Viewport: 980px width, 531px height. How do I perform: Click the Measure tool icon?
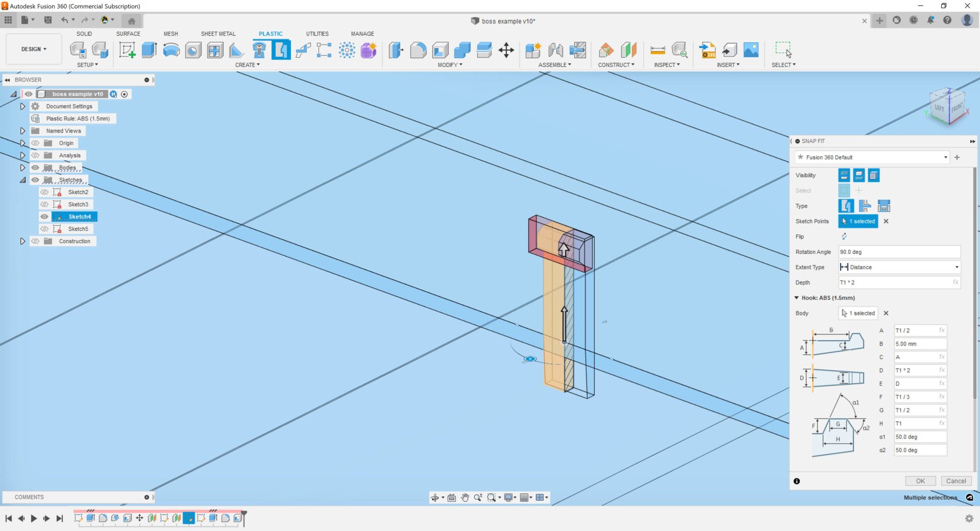click(657, 50)
